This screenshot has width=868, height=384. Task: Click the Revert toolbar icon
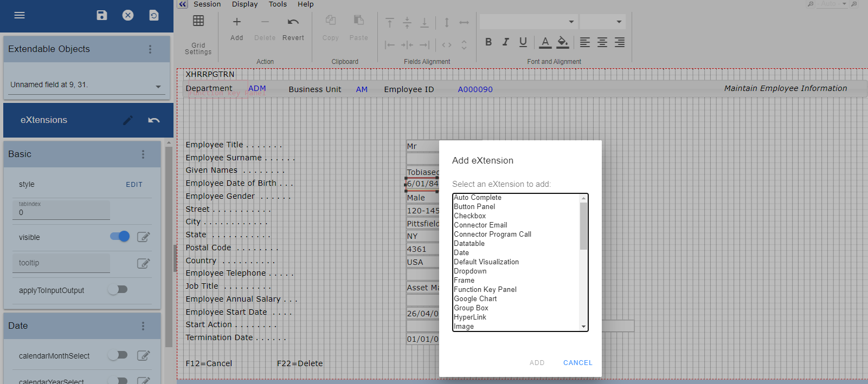coord(293,22)
